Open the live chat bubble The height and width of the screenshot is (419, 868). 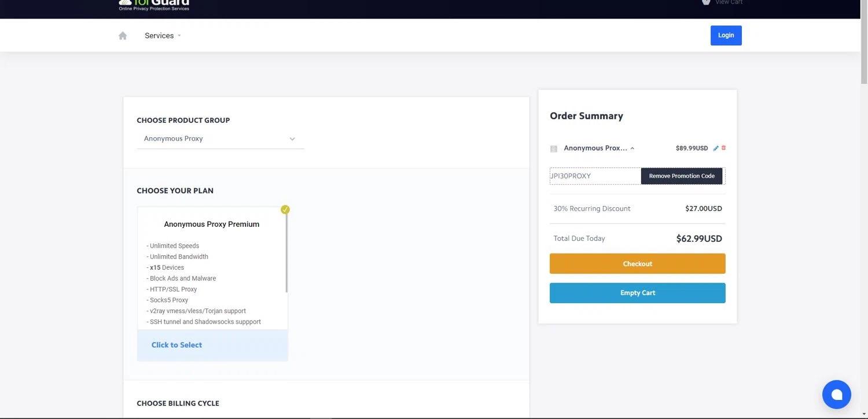pyautogui.click(x=837, y=395)
